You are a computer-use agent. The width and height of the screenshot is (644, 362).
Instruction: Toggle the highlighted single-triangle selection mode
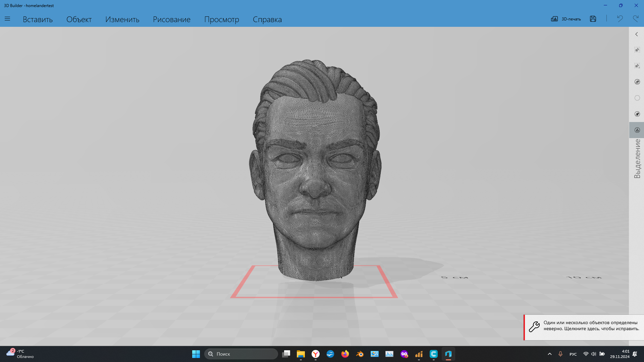click(x=637, y=130)
